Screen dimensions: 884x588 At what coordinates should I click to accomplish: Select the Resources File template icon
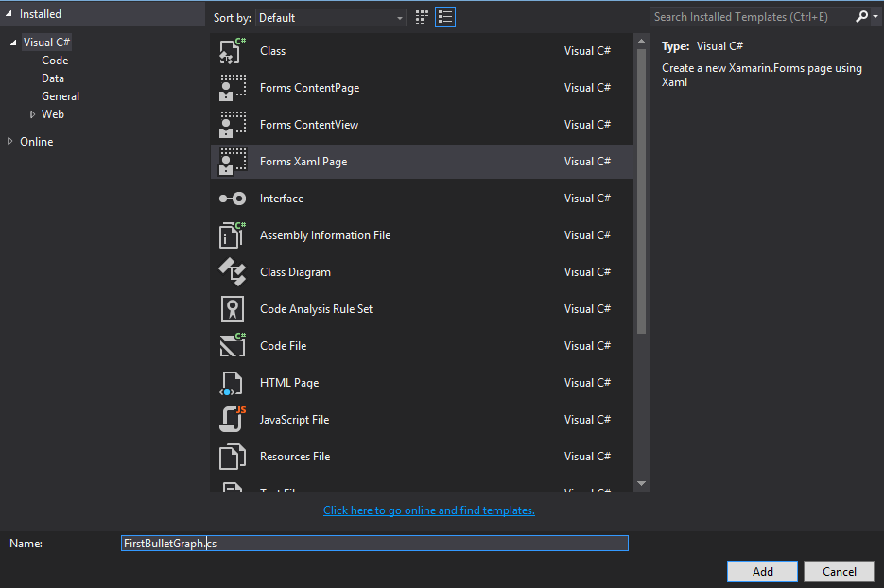tap(232, 457)
